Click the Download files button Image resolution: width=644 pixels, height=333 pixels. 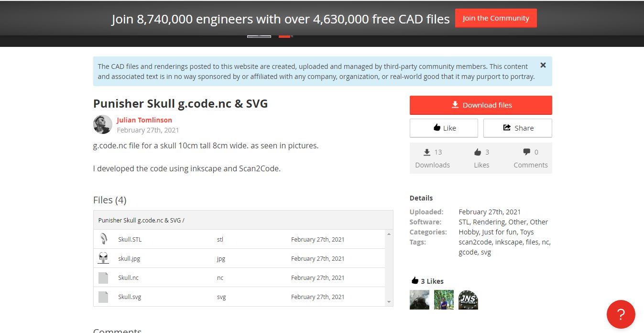[481, 105]
